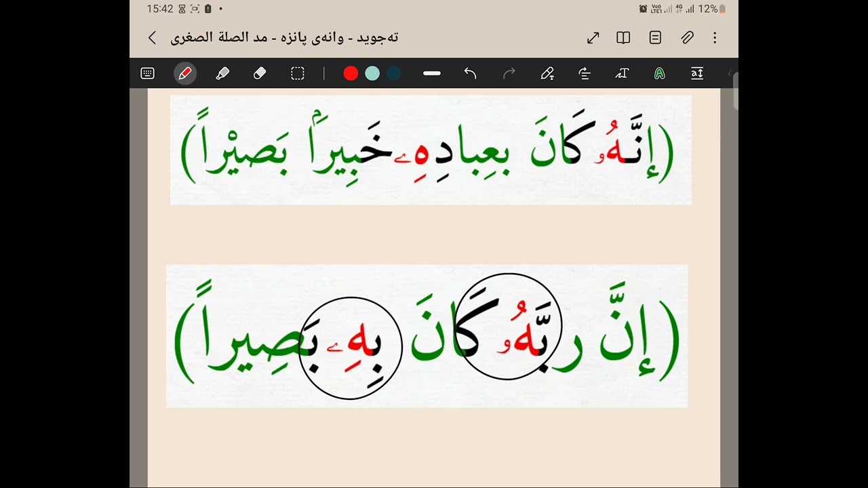Open the pen thickness stroke selector
The width and height of the screenshot is (868, 488).
pos(432,74)
